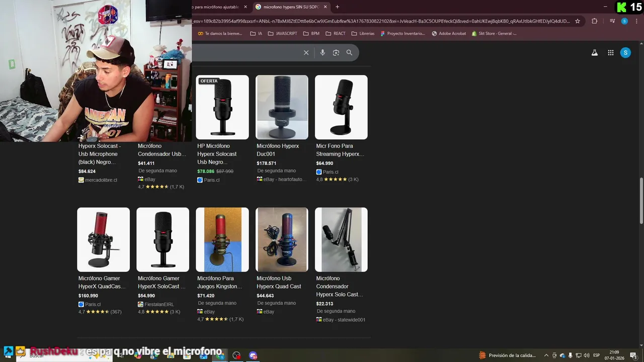
Task: Start voice search with the microphone icon
Action: coord(323,53)
